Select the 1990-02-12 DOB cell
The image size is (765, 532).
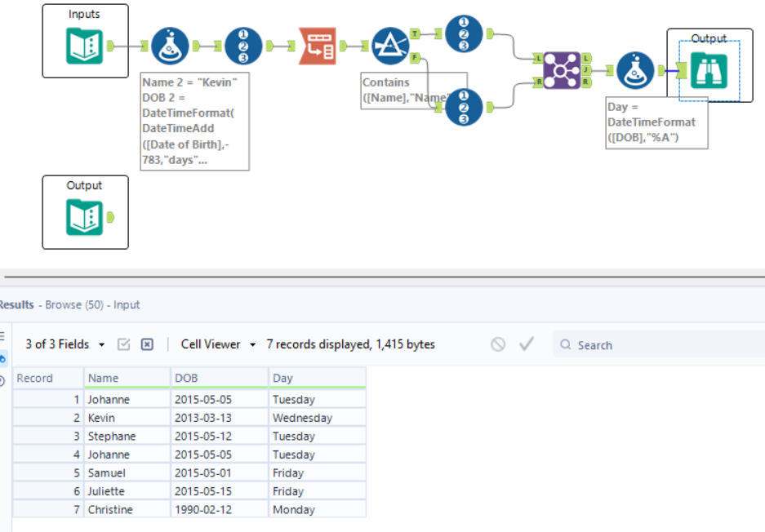pos(219,510)
